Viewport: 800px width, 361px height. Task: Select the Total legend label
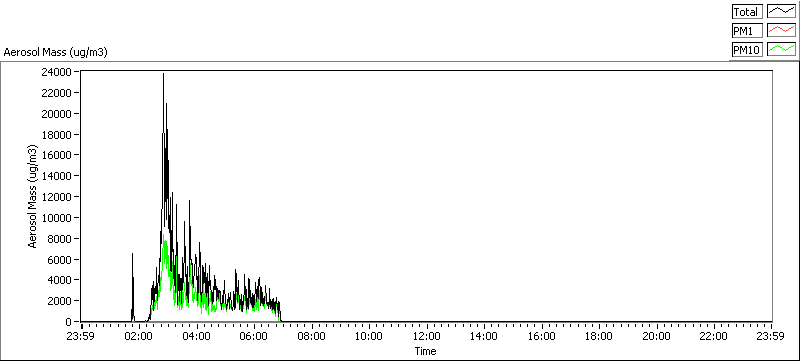point(746,12)
